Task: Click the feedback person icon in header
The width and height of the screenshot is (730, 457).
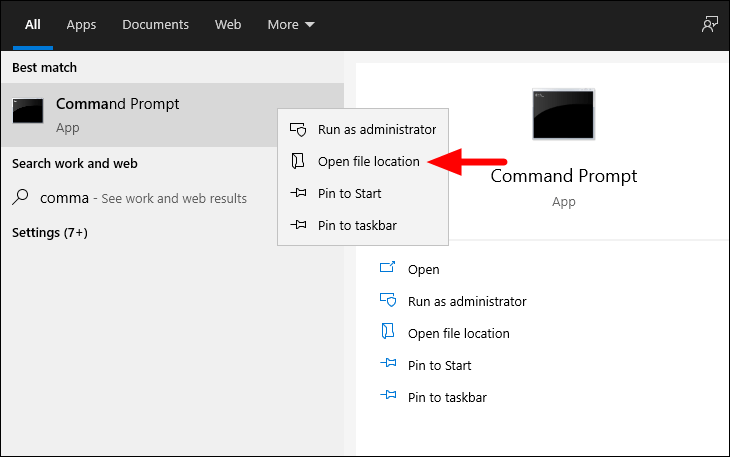Action: 710,24
